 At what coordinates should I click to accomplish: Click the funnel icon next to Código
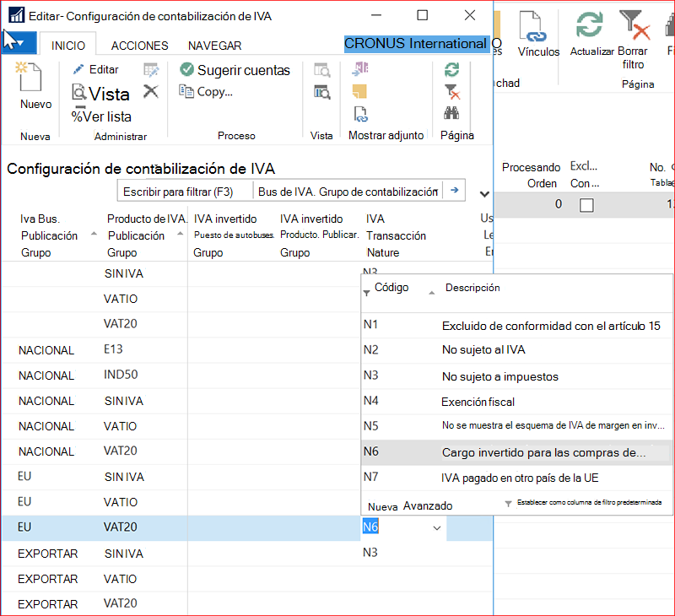click(366, 293)
